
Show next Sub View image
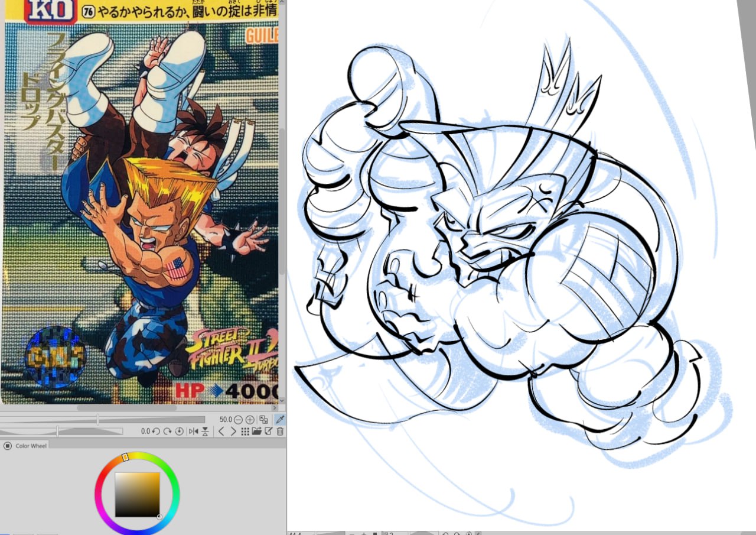pyautogui.click(x=233, y=432)
